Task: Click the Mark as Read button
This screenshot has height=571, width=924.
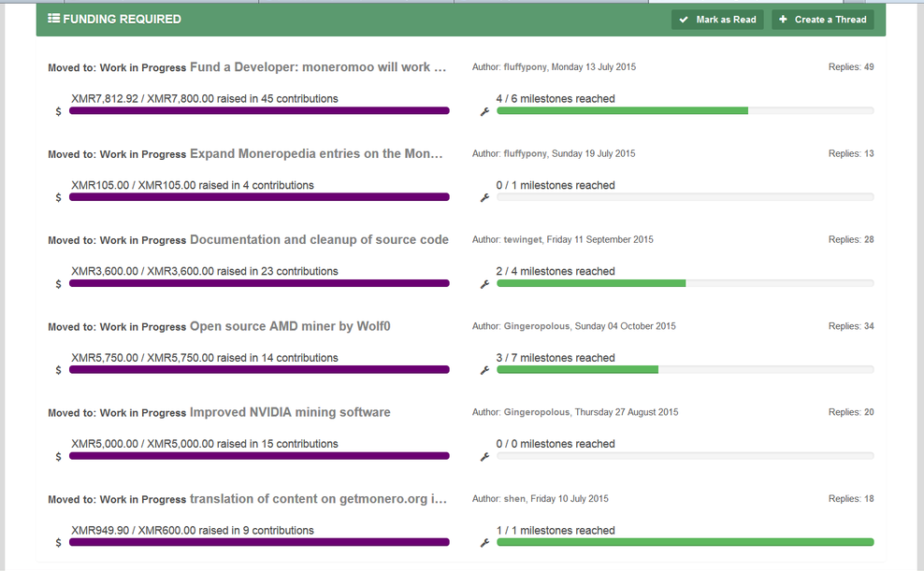Action: click(717, 20)
